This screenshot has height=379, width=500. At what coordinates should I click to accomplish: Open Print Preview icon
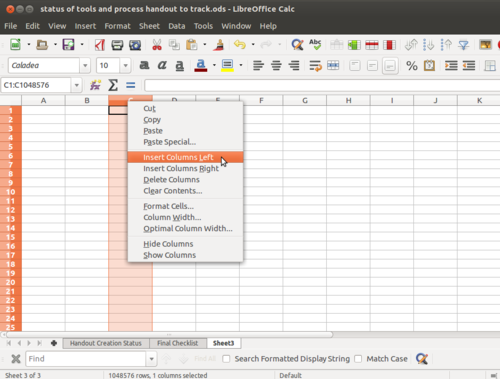click(x=135, y=45)
